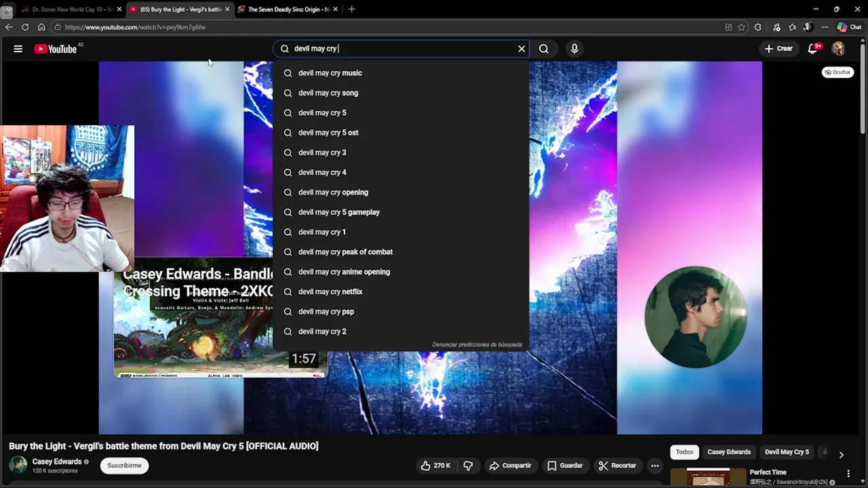Open the browser profile avatar

pos(808,27)
